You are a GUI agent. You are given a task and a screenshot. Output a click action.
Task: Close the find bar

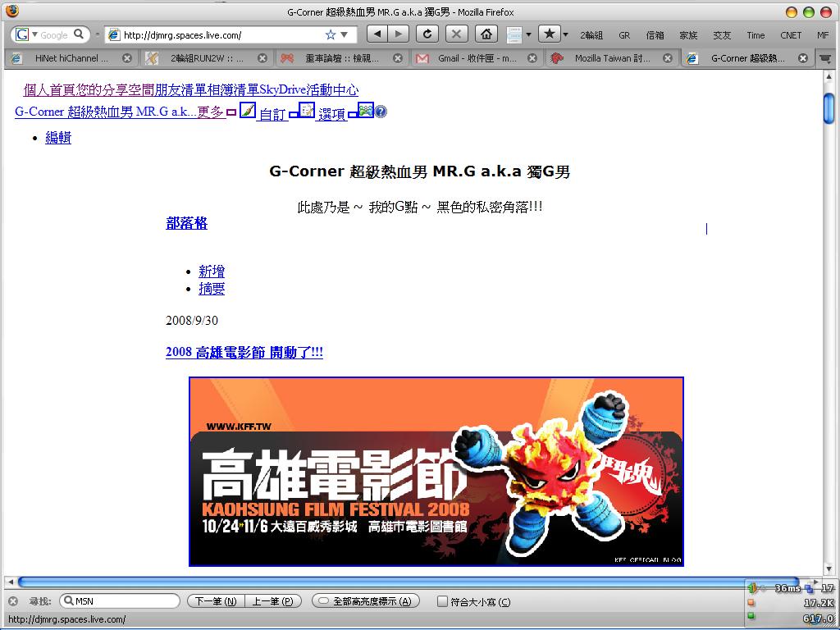click(13, 601)
